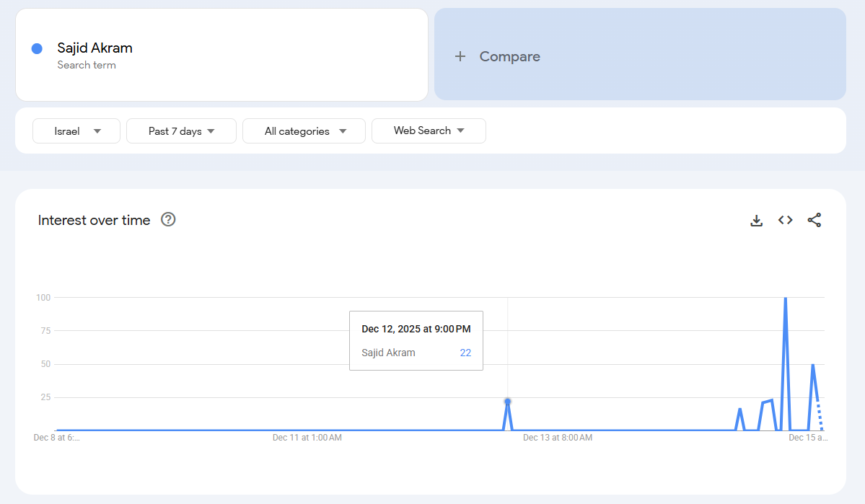Click the Dec 13 at 8:00 AM axis label
Image resolution: width=865 pixels, height=504 pixels.
click(557, 438)
